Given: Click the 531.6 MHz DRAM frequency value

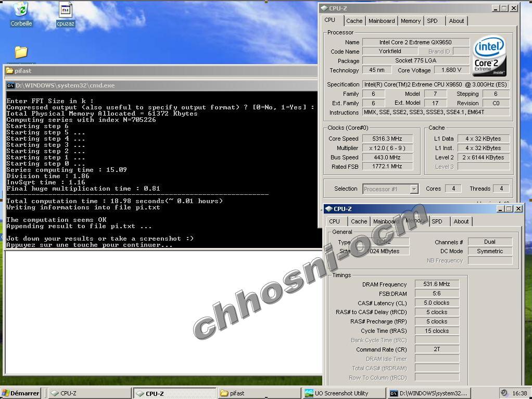Looking at the screenshot, I should [x=437, y=284].
